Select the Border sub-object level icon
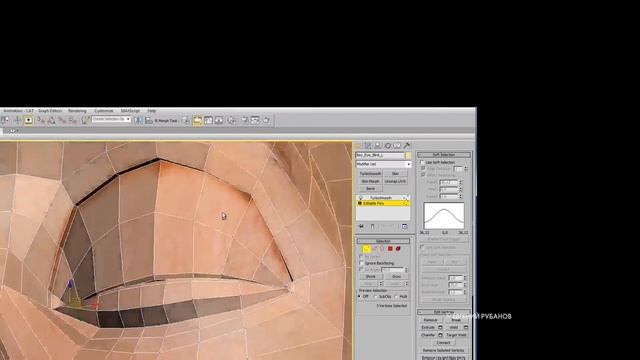This screenshot has height=360, width=640. pyautogui.click(x=382, y=249)
